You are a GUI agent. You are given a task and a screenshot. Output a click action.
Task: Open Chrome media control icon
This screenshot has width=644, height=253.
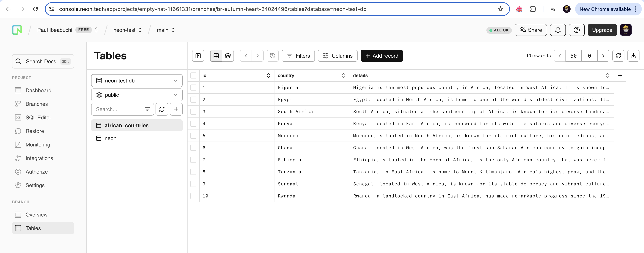pyautogui.click(x=553, y=9)
